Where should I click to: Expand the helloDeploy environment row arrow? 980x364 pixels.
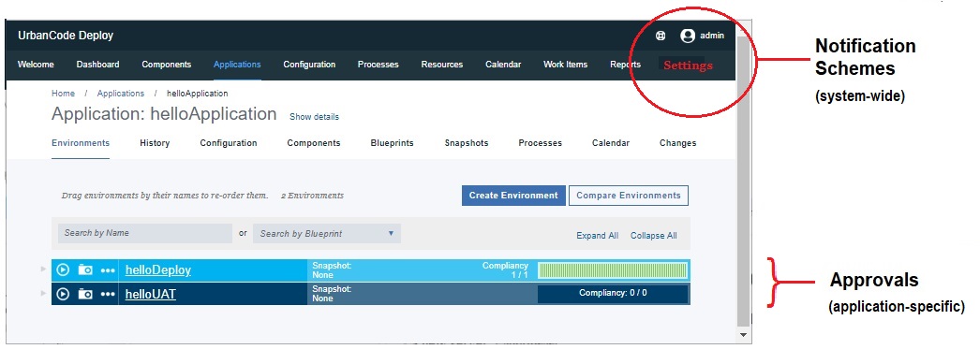[43, 269]
